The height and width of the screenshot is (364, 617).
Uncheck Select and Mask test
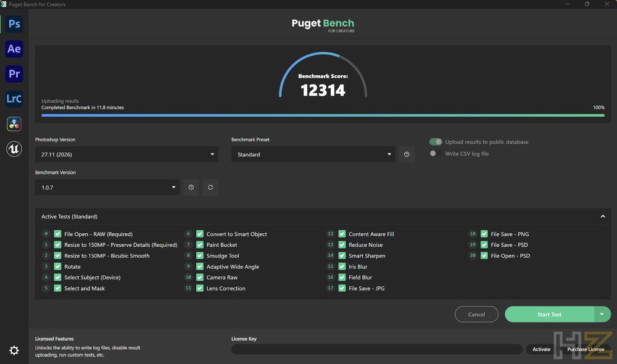coord(57,288)
